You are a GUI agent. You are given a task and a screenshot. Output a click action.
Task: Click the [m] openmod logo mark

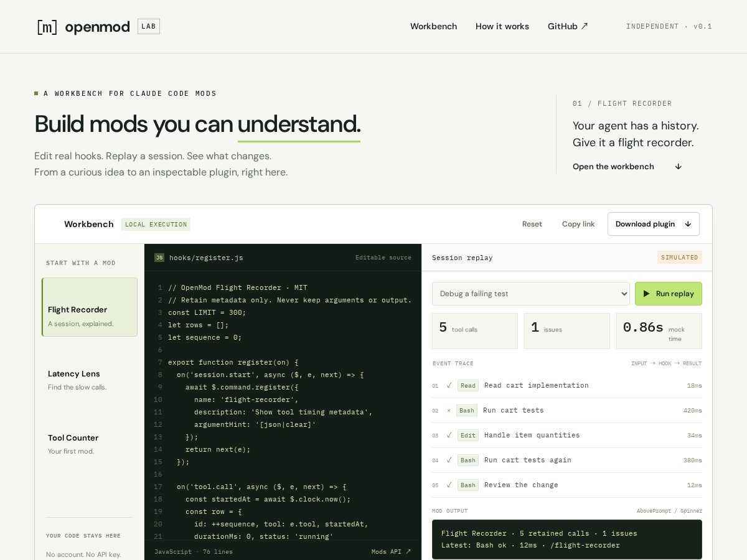47,27
